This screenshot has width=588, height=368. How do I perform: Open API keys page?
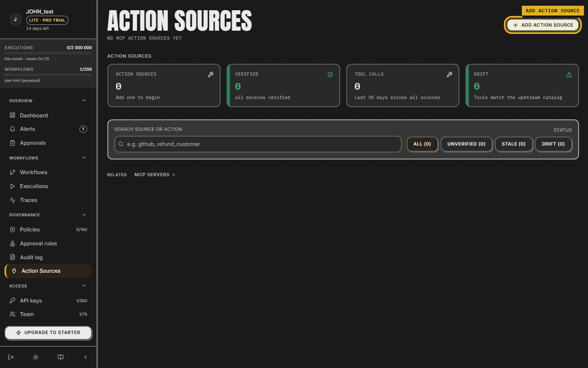[48, 301]
